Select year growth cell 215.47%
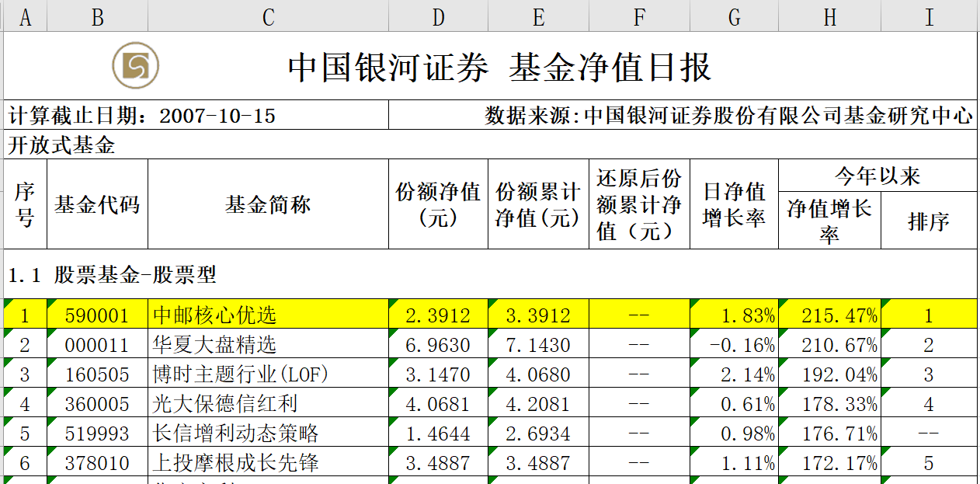 coord(829,315)
